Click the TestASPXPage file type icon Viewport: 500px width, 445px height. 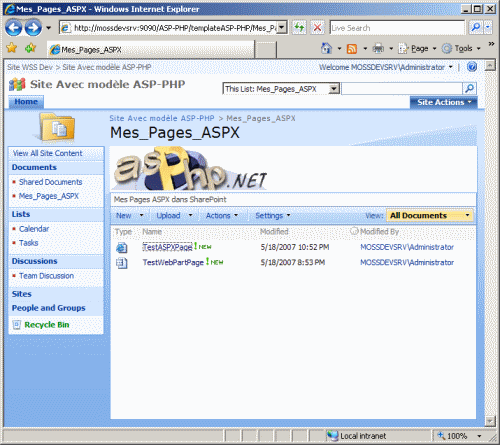point(121,247)
